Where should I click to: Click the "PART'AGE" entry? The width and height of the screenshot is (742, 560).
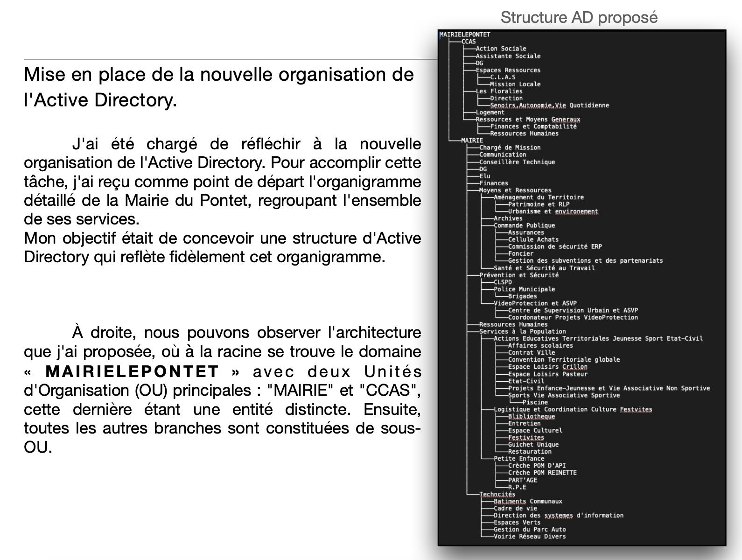pyautogui.click(x=523, y=480)
